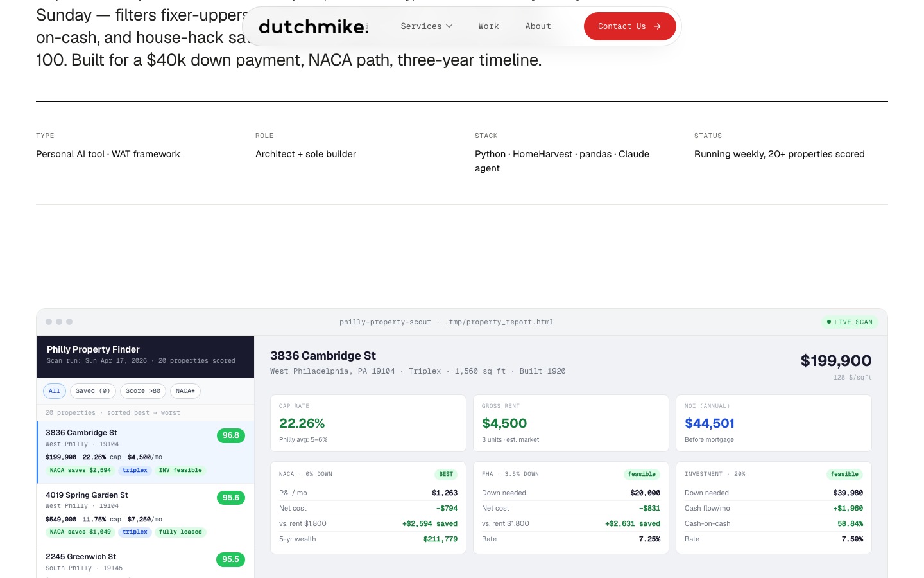Click the FHA Down needed $20,000 value
Viewport: 924px width, 578px height.
pos(646,493)
